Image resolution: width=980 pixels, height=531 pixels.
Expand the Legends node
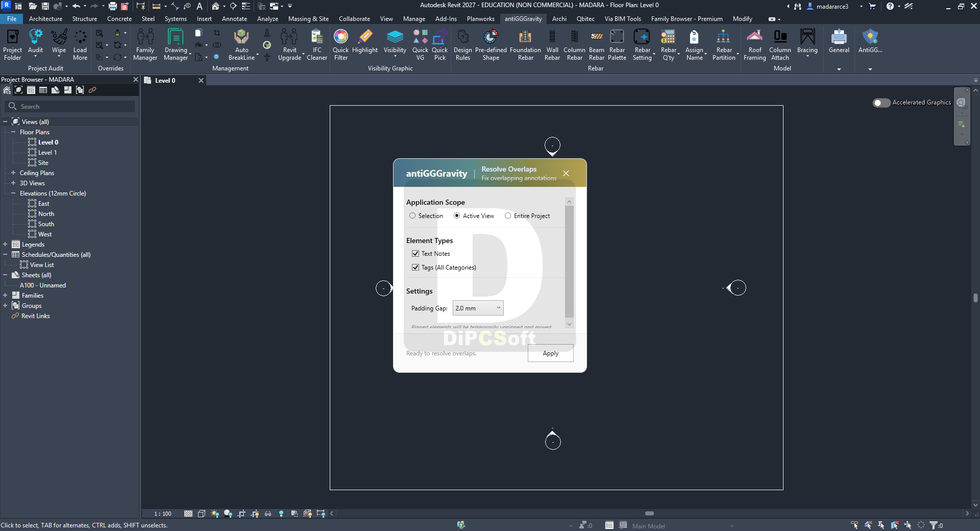pos(5,245)
